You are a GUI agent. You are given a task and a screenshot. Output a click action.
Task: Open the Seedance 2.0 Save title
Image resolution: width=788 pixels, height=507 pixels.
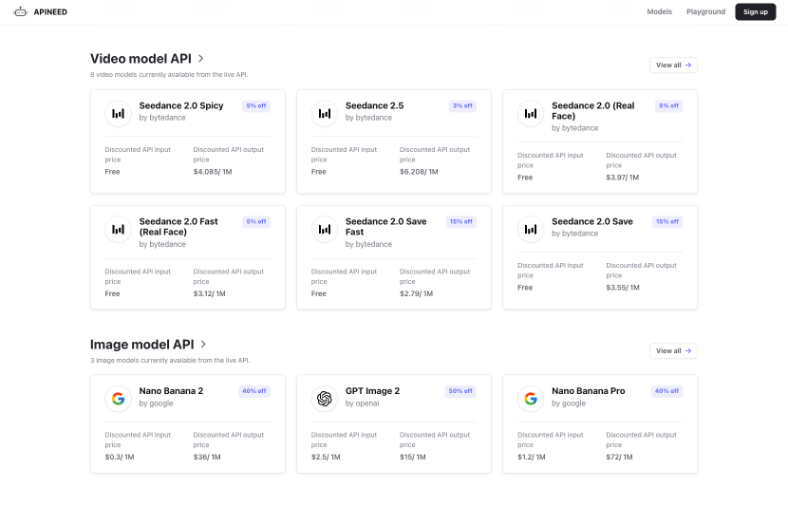click(x=592, y=221)
